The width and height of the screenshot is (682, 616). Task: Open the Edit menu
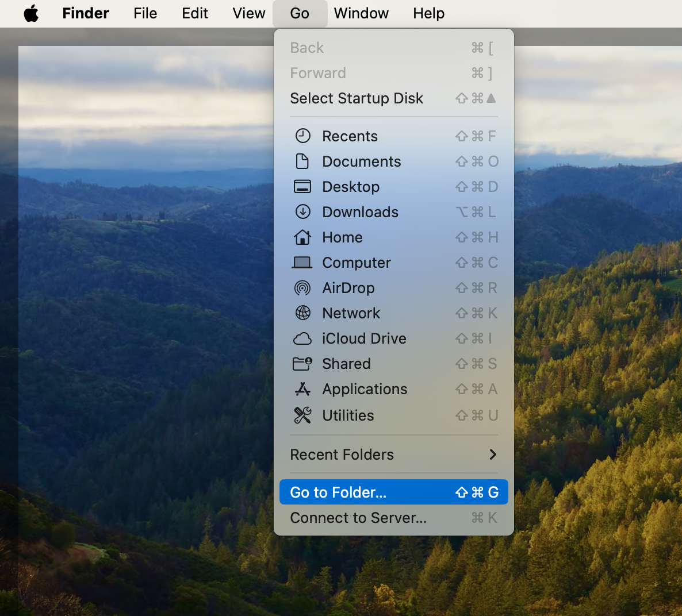(x=194, y=13)
